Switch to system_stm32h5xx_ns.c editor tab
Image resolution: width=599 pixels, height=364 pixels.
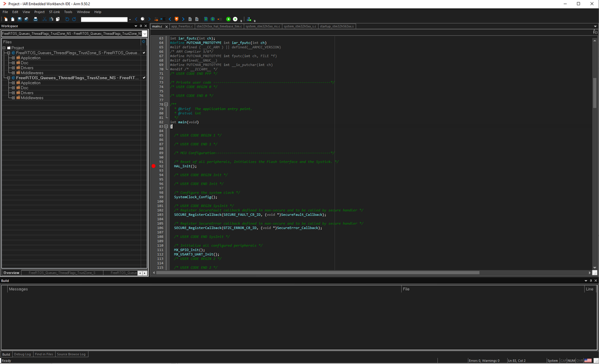pyautogui.click(x=263, y=26)
